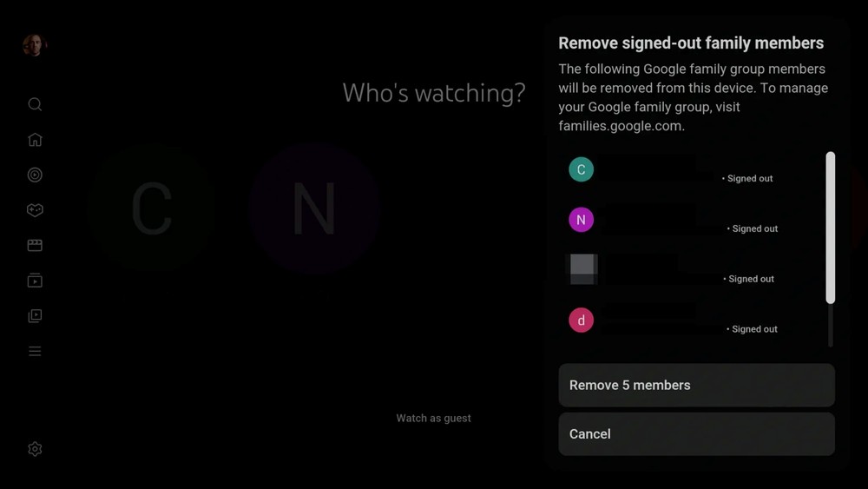Open the Movies clapperboard icon

point(35,245)
